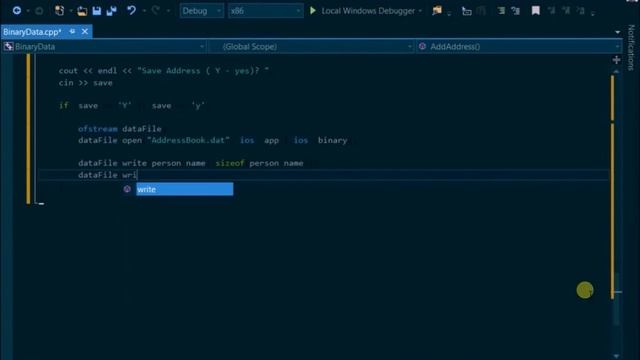Close the BinaryData.cpp tab
640x360 pixels.
click(85, 31)
